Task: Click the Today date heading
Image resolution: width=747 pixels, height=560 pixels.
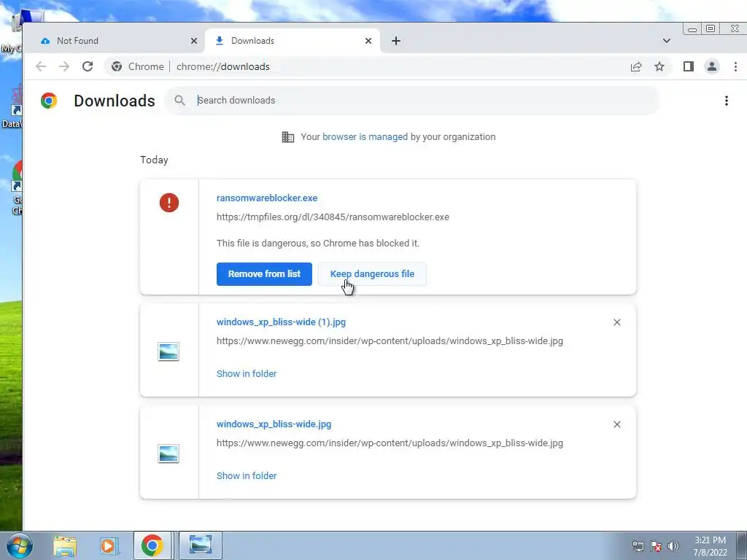Action: pyautogui.click(x=154, y=160)
